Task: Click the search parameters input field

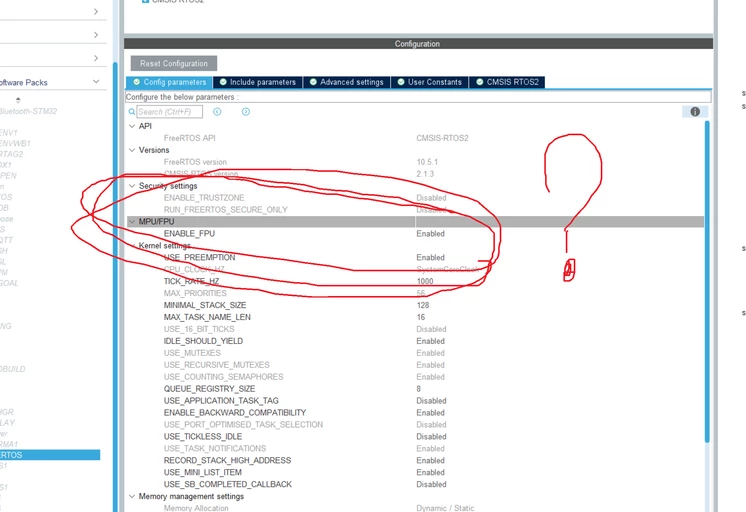Action: click(x=169, y=112)
